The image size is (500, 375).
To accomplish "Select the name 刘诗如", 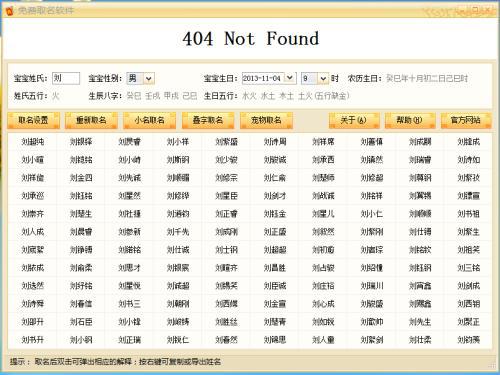I will point(469,160).
